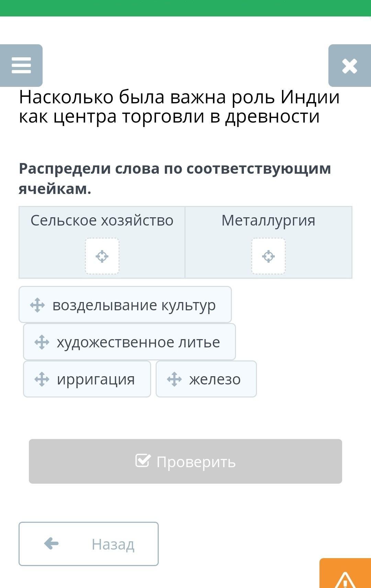The image size is (371, 588).
Task: Click the drop target under Металлургия
Action: 268,256
